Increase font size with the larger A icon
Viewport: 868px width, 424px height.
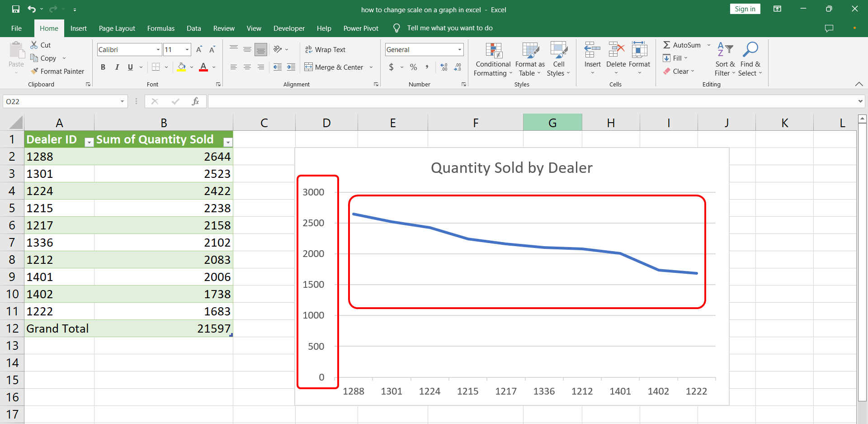point(199,49)
